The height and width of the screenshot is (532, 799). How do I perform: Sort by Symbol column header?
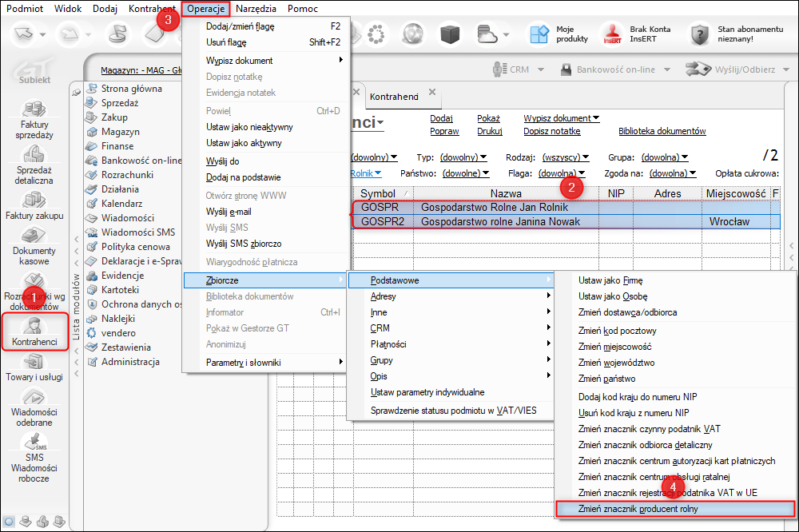(x=383, y=193)
